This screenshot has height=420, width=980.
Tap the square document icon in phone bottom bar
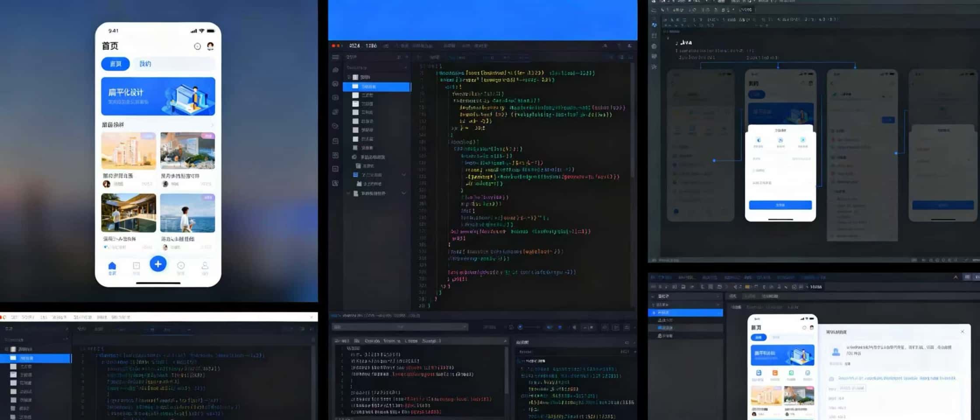click(x=136, y=266)
